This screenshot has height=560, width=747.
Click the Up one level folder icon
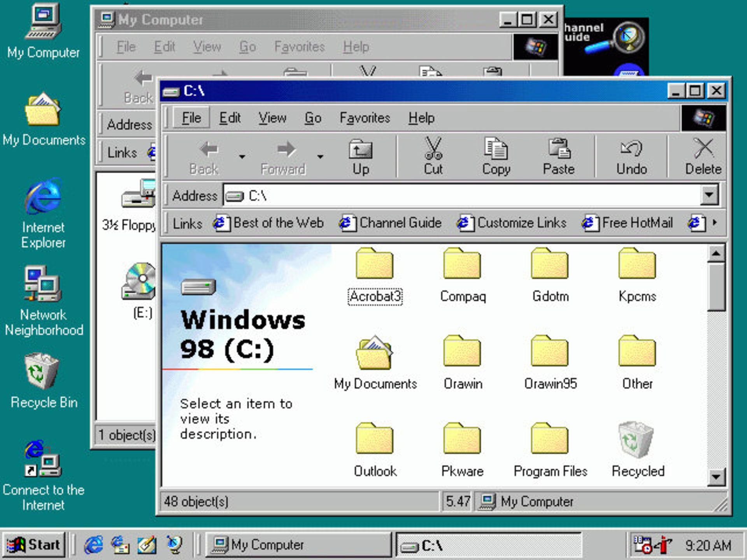[360, 152]
